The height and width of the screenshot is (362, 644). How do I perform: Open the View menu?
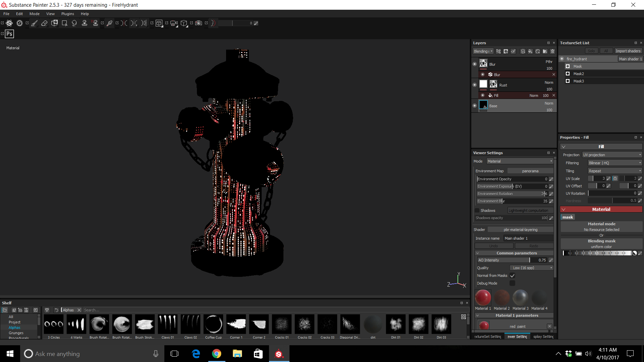[50, 14]
